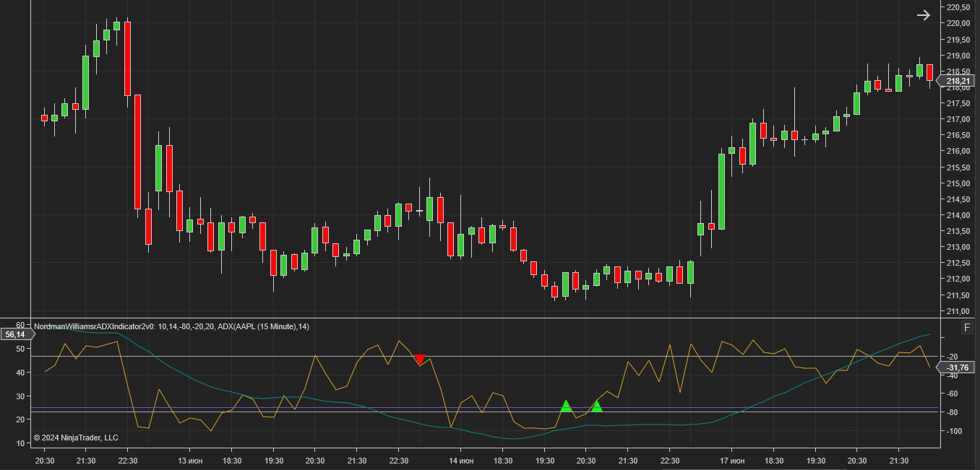This screenshot has width=980, height=470.
Task: Click the 218,21 current price marker
Action: click(955, 82)
